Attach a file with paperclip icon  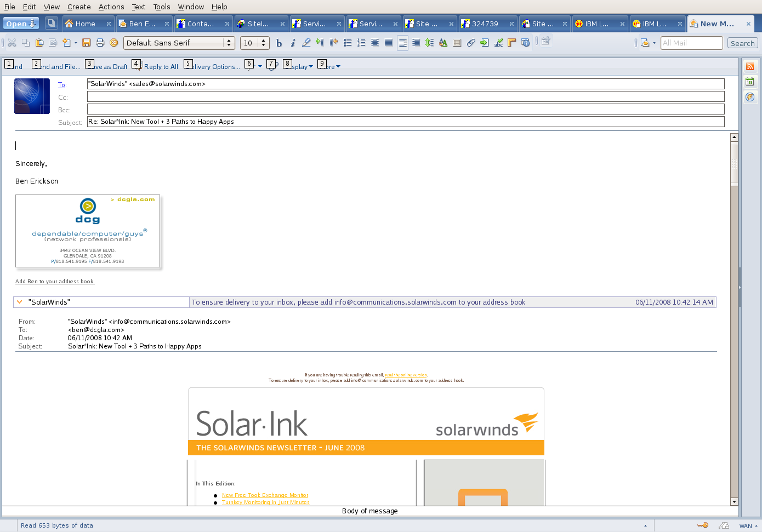(x=471, y=43)
